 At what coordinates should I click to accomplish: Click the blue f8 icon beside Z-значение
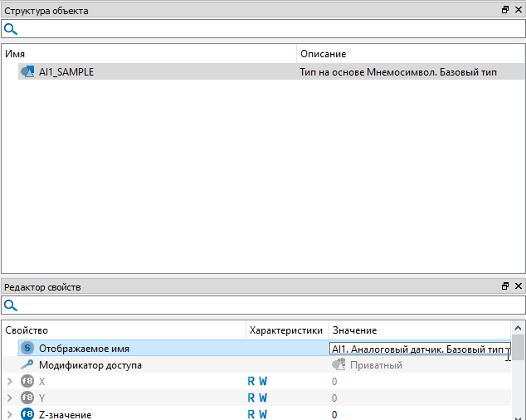tap(27, 414)
